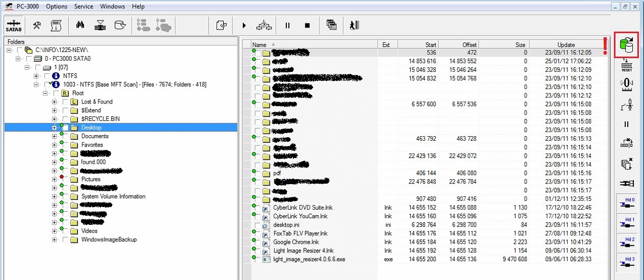Screen dimensions: 644x280
Task: Click the stop square toolbar button
Action: point(307,26)
